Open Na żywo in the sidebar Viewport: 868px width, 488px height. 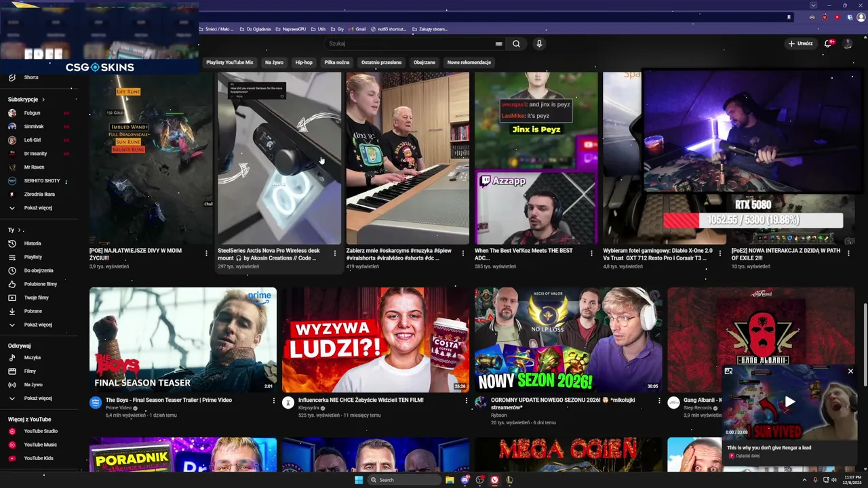[33, 384]
